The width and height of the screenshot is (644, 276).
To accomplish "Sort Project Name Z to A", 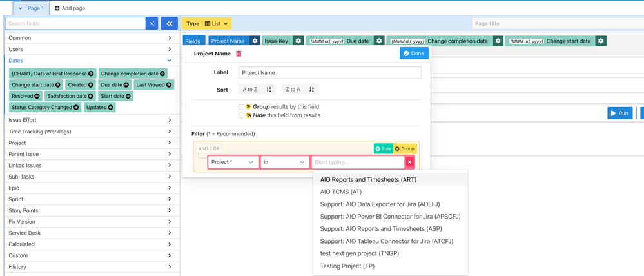I will (300, 89).
